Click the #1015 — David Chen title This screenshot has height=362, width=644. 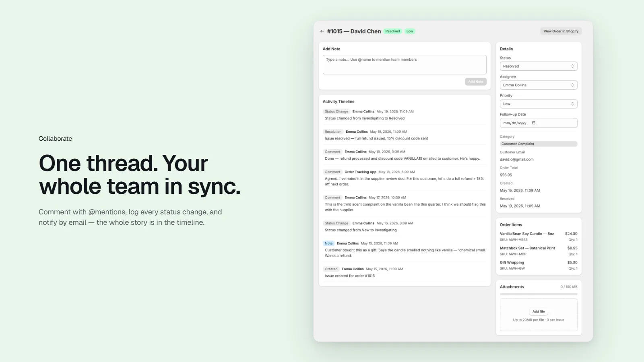point(354,31)
